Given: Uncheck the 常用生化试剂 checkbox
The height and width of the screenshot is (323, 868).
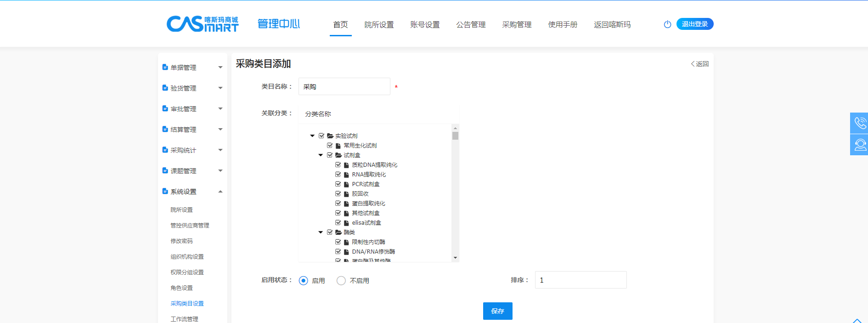Looking at the screenshot, I should 330,146.
